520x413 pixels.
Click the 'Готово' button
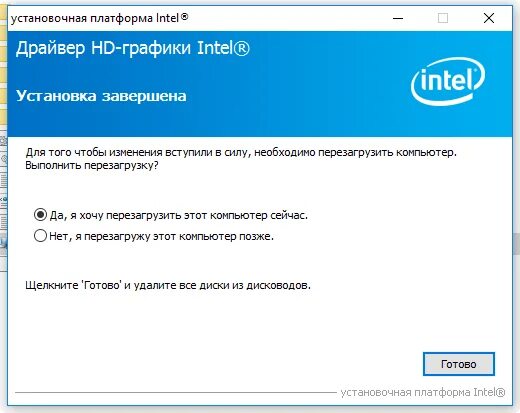click(459, 364)
